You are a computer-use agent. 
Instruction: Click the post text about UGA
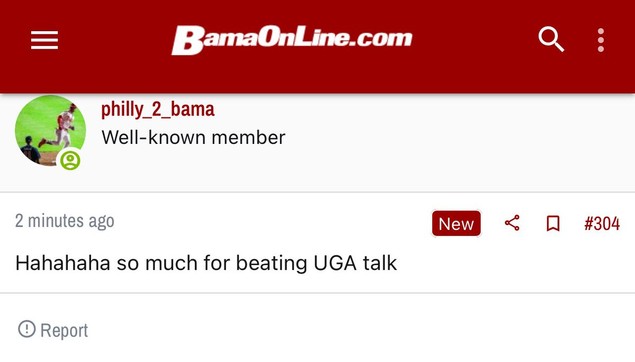(x=206, y=263)
